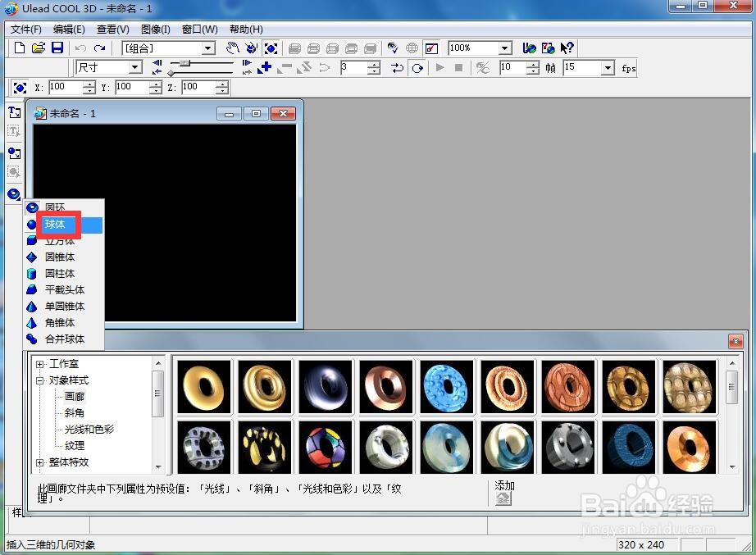
Task: Click the X value spinner arrows
Action: 89,87
